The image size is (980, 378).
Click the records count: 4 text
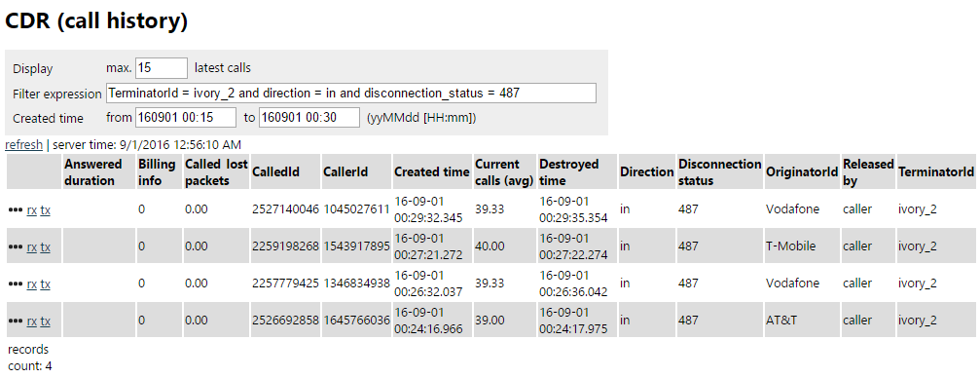pos(30,358)
